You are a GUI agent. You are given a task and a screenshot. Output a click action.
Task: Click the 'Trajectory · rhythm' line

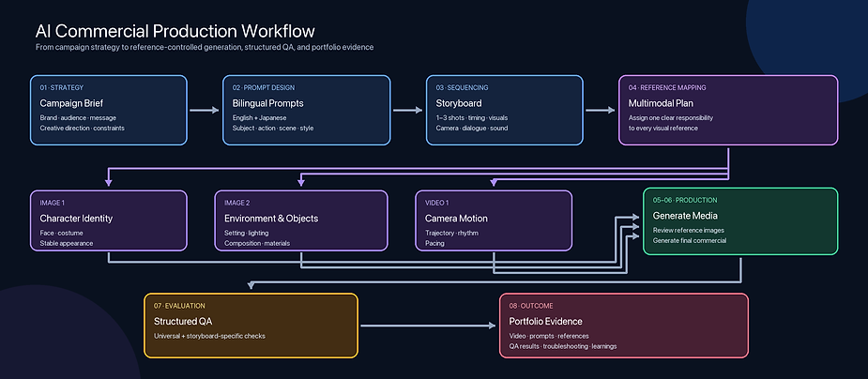[451, 233]
